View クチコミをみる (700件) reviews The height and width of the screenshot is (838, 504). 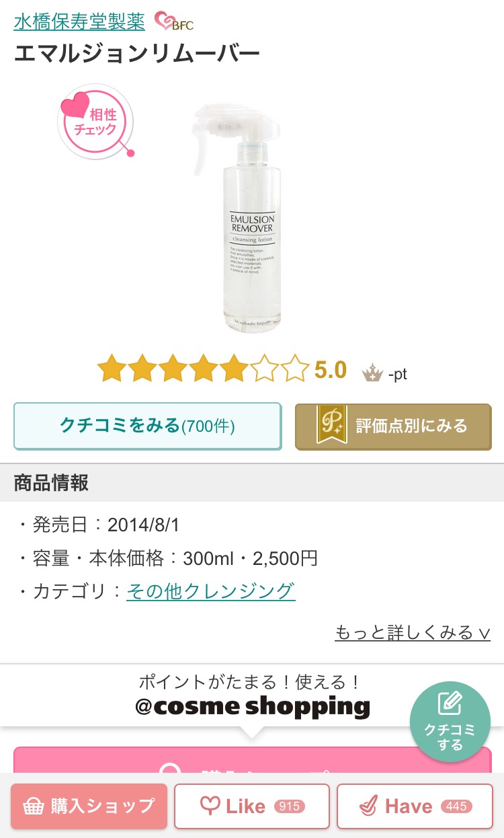coord(148,426)
